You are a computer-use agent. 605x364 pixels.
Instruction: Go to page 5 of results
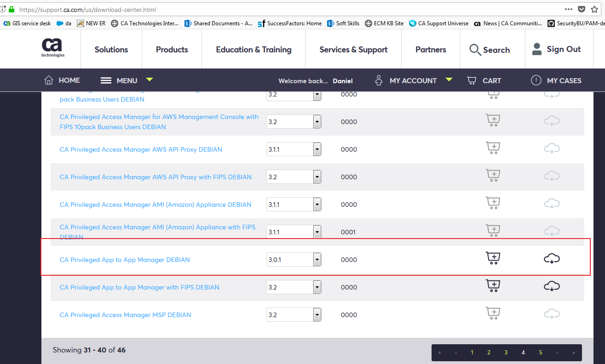pyautogui.click(x=540, y=353)
